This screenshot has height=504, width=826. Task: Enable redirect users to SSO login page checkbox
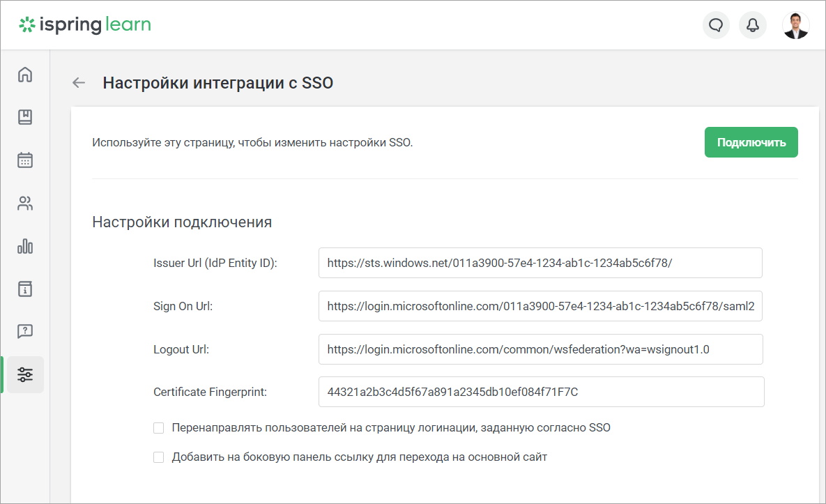[x=158, y=428]
